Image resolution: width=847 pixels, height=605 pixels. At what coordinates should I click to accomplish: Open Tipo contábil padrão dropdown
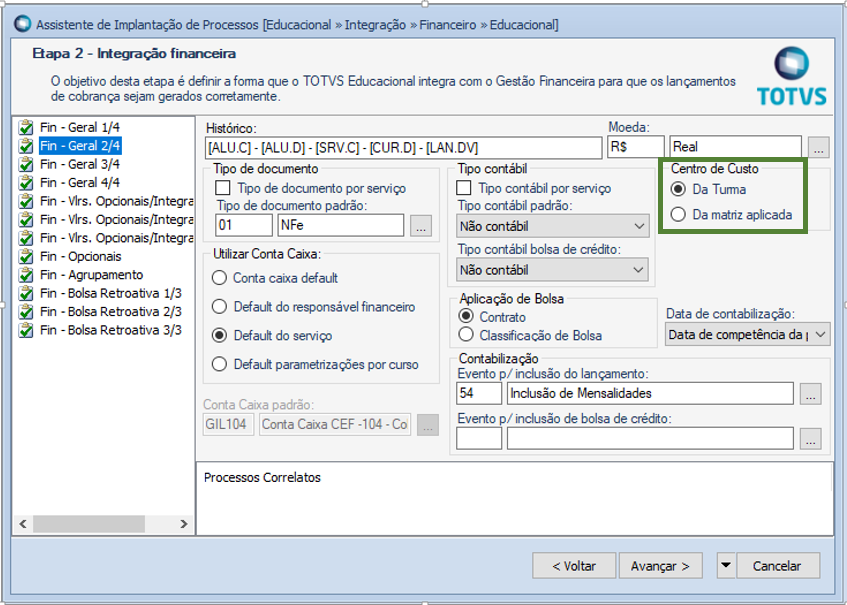[553, 226]
